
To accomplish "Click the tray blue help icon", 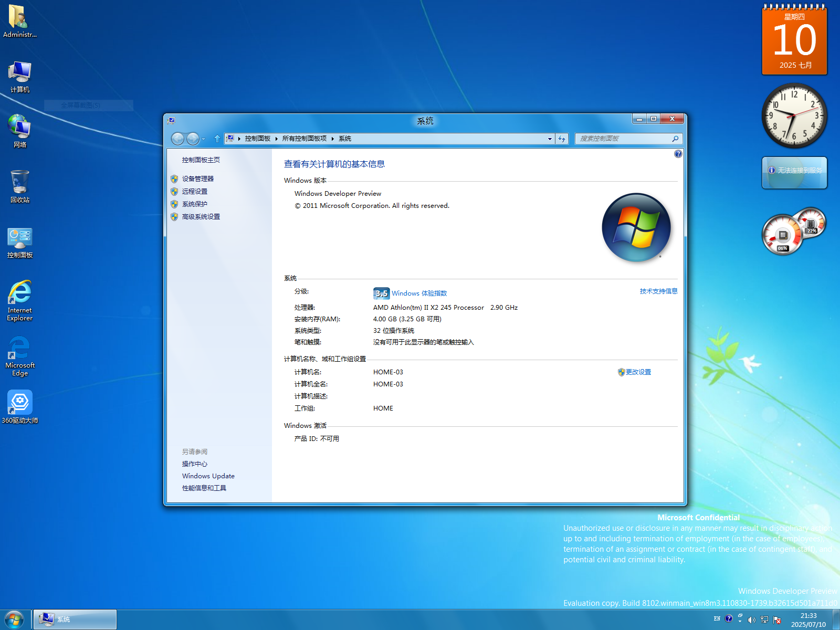I will coord(729,618).
